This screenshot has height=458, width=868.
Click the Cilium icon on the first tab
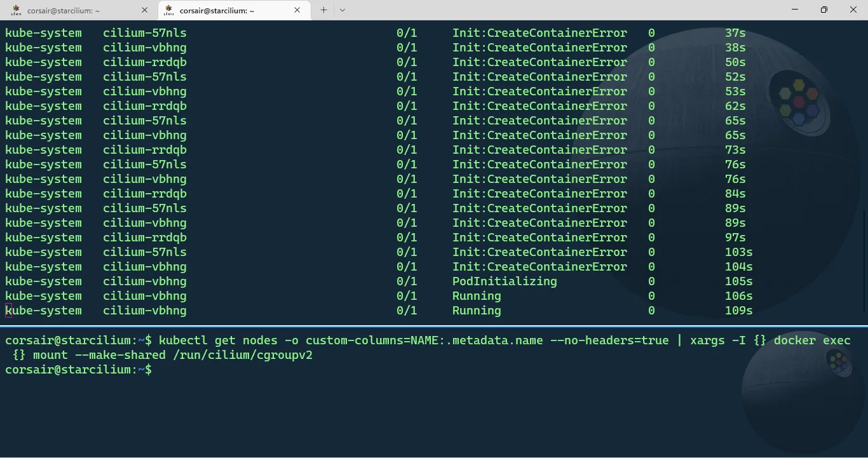17,10
